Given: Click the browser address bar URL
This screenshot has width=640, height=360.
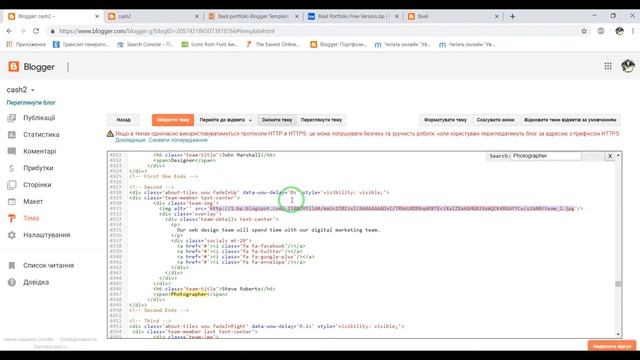Looking at the screenshot, I should tap(167, 31).
